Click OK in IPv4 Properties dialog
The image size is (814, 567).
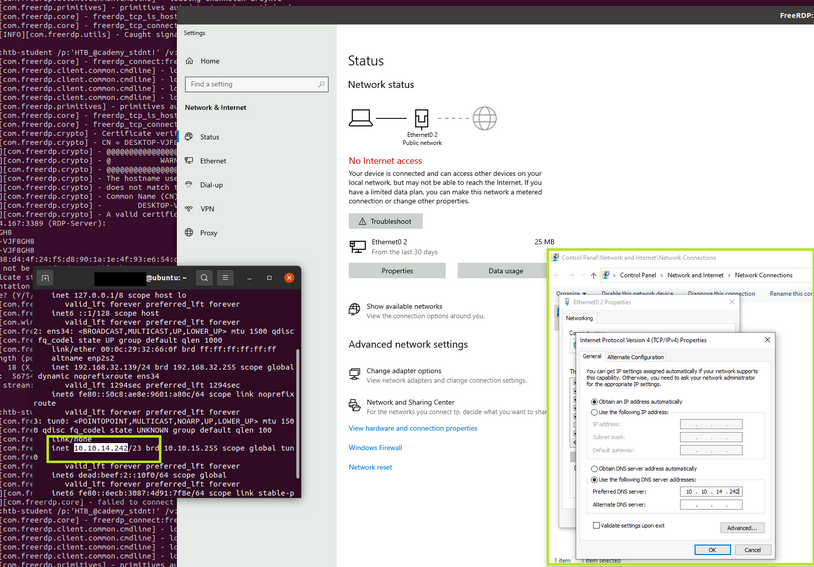[712, 550]
